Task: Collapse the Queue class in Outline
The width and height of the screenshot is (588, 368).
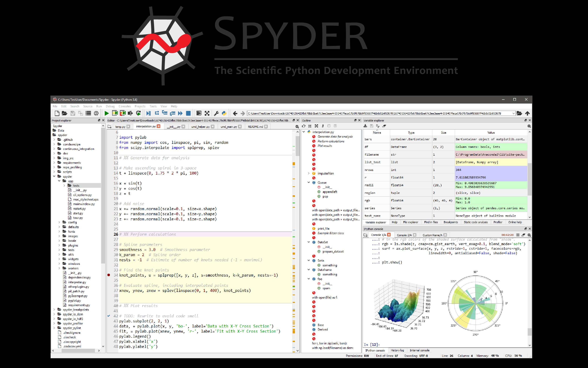Action: pos(309,182)
